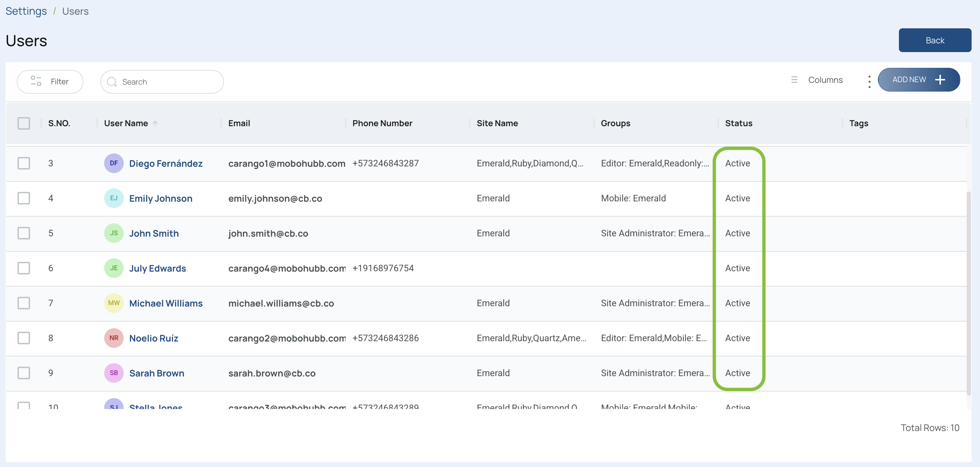Click the table vertical scrollbar
This screenshot has height=467, width=980.
(x=968, y=293)
